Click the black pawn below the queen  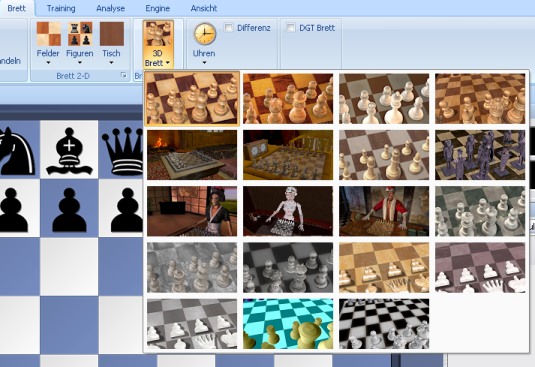(127, 210)
